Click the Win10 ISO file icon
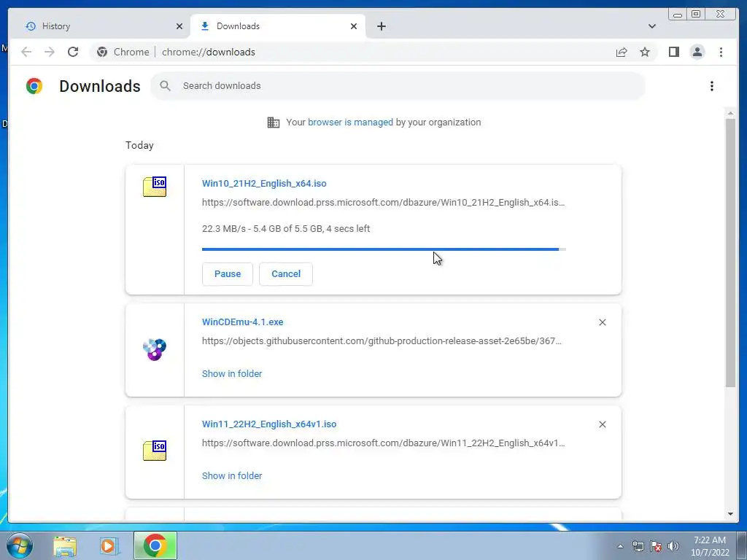 155,187
